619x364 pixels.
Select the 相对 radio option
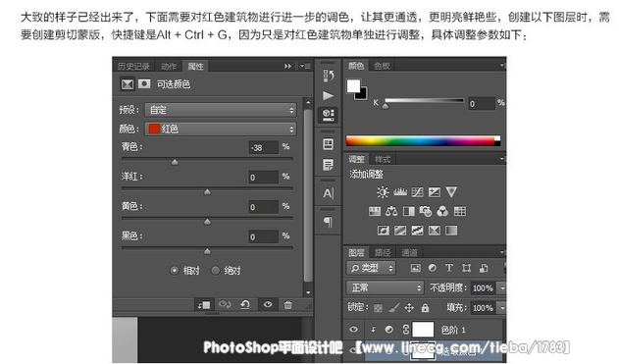pos(174,271)
